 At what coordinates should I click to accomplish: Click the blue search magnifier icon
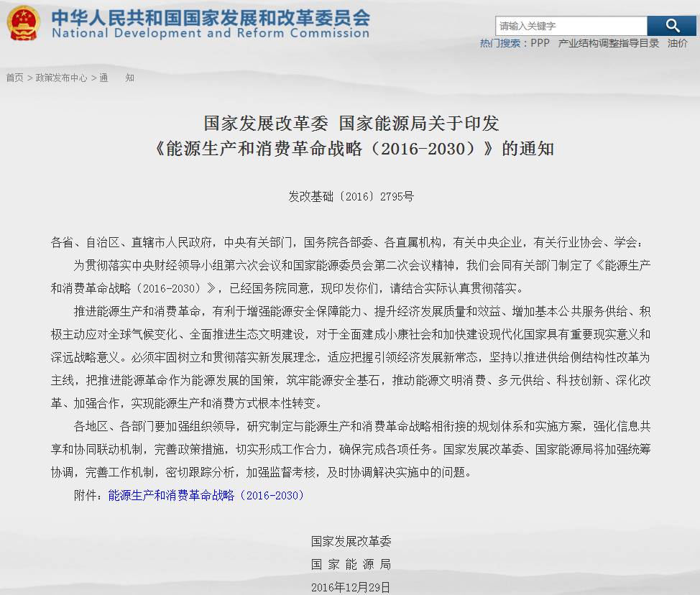tap(672, 25)
